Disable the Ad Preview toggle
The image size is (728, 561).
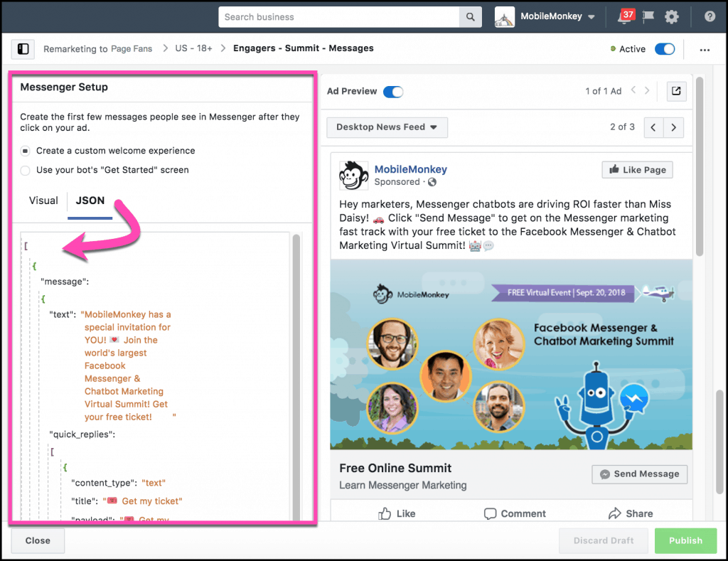pyautogui.click(x=393, y=91)
